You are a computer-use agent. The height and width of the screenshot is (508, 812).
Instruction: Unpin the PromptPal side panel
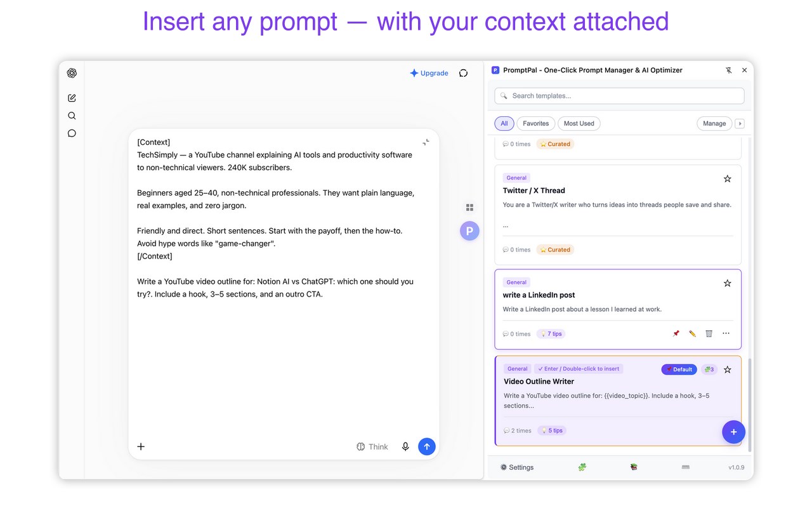pyautogui.click(x=728, y=70)
